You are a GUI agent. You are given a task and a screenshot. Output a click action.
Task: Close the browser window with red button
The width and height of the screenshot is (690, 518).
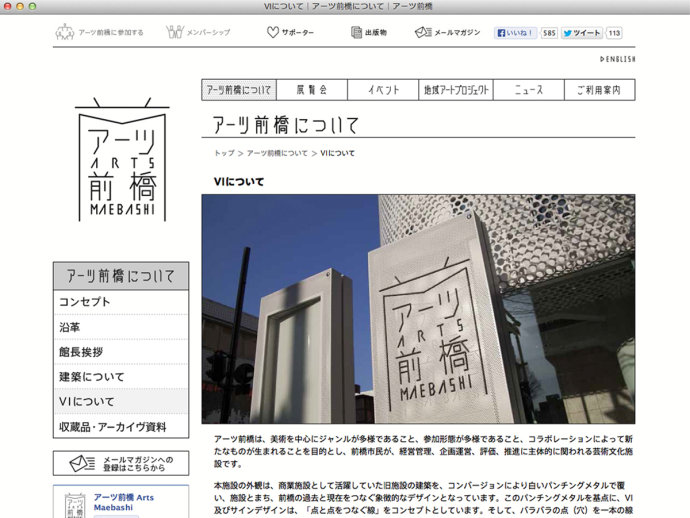(7, 6)
